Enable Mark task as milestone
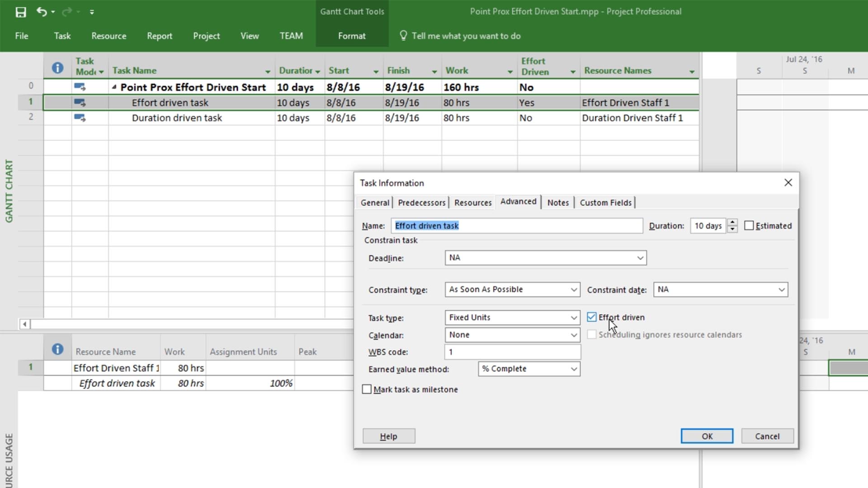This screenshot has height=488, width=868. point(367,389)
